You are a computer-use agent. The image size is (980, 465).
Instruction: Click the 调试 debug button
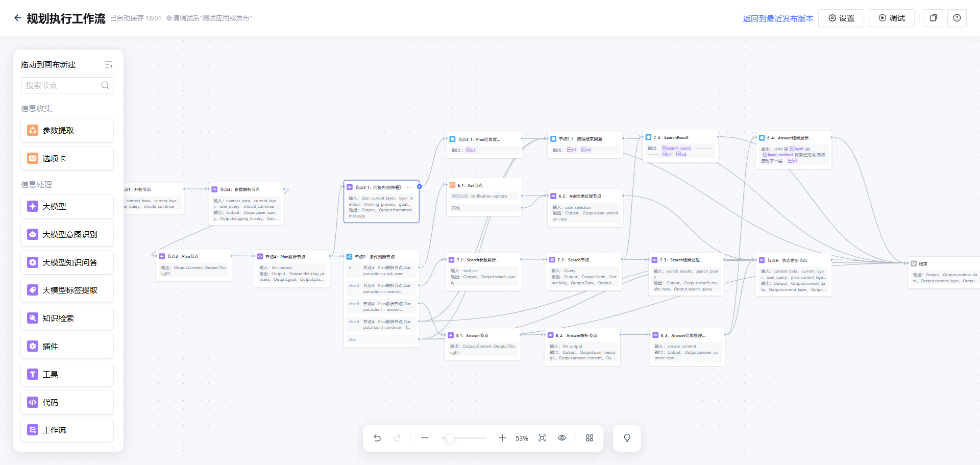892,18
